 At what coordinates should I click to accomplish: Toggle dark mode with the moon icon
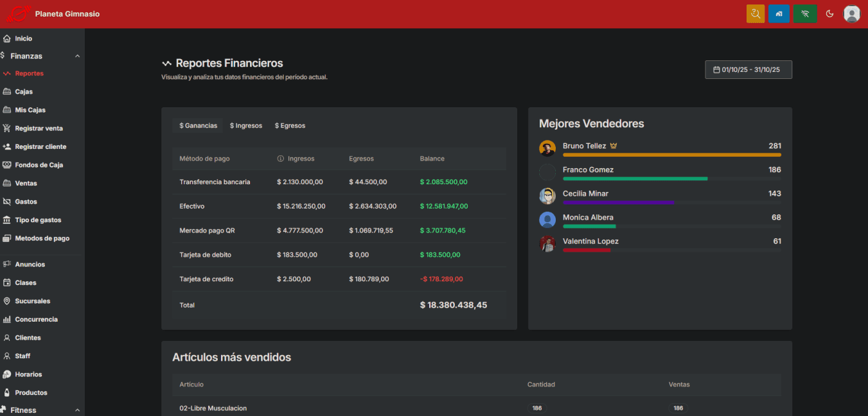tap(829, 13)
